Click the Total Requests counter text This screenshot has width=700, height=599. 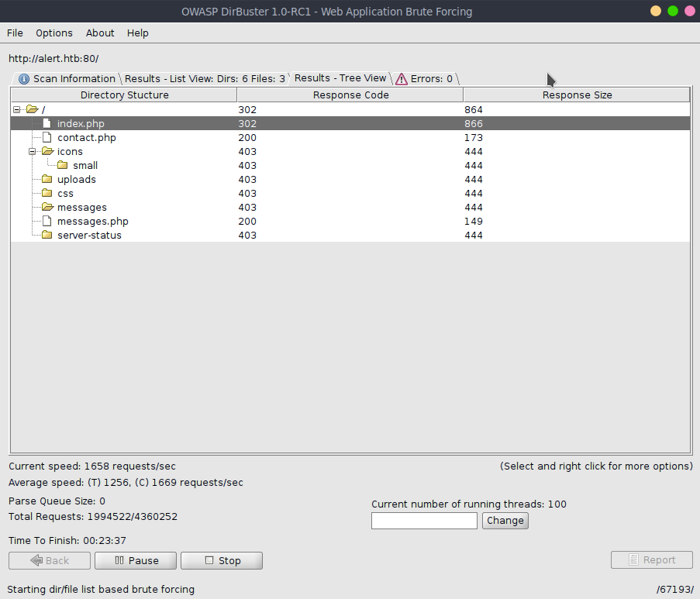pyautogui.click(x=93, y=516)
